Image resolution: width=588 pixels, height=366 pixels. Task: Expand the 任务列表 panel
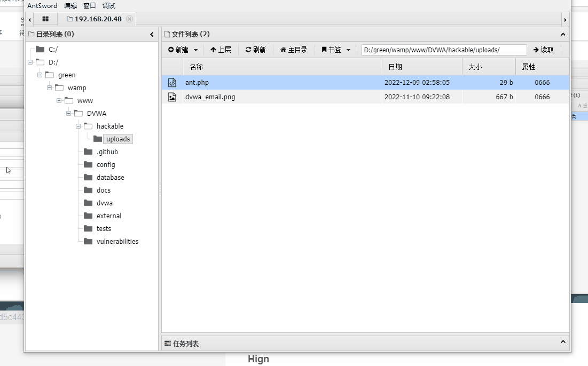pos(563,341)
